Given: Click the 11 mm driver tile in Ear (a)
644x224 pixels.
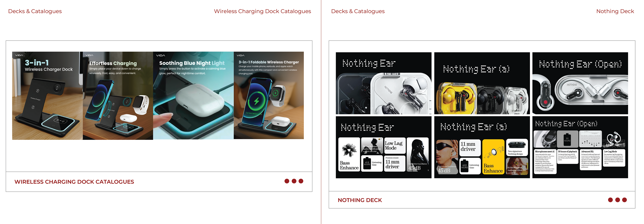Looking at the screenshot, I should click(470, 148).
